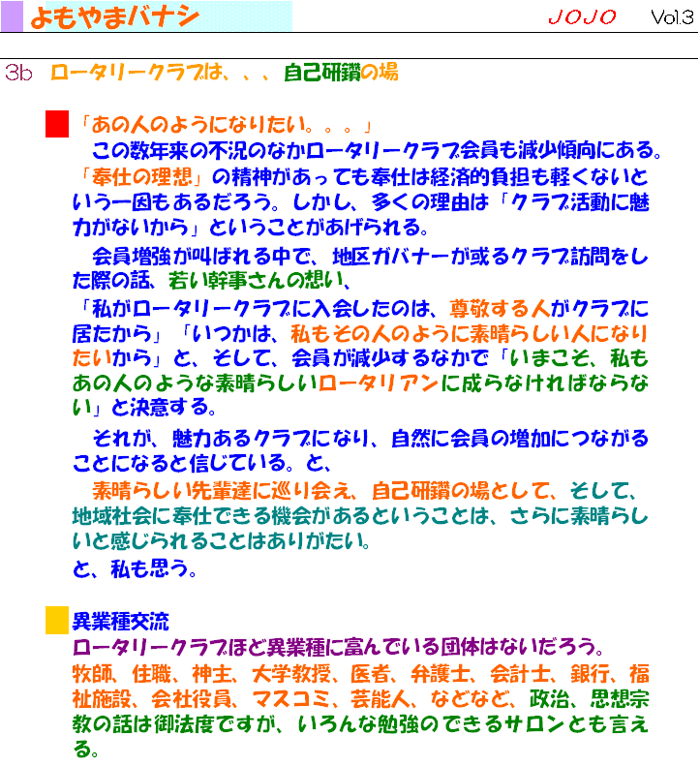Click the line starting この数年来の不況
Viewport: 700px width, 766px height.
376,150
